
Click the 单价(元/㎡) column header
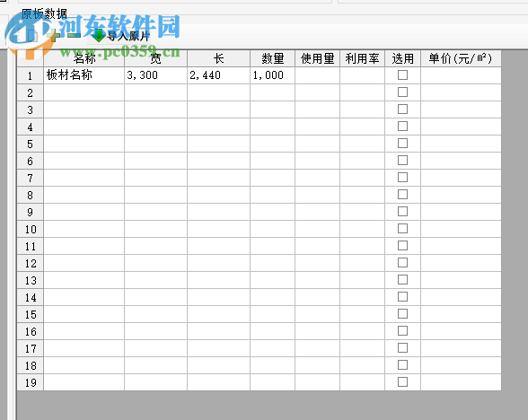pyautogui.click(x=461, y=58)
